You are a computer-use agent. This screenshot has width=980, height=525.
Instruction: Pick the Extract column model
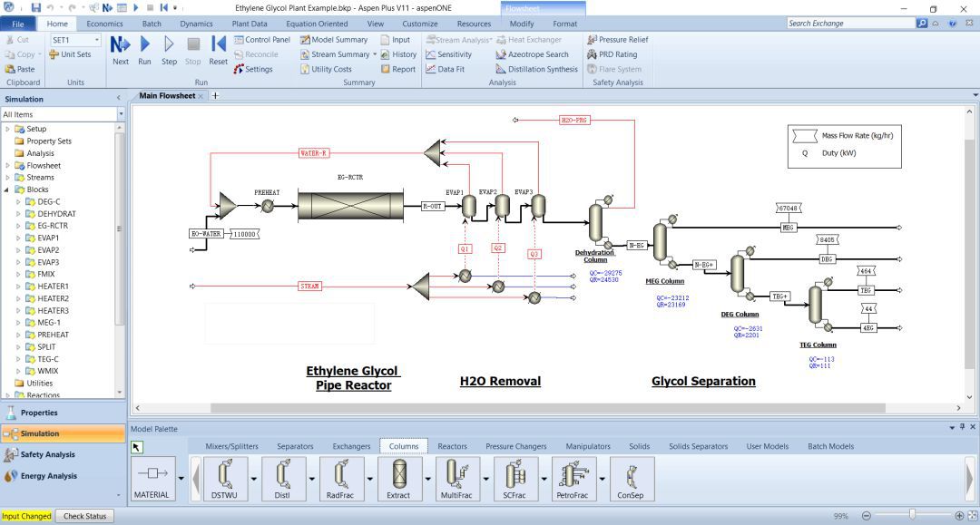[398, 479]
